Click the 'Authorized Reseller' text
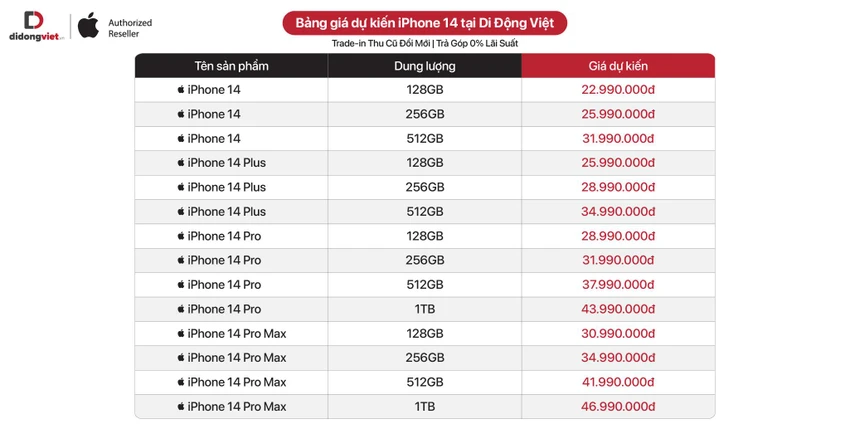The image size is (850, 424). coord(130,28)
